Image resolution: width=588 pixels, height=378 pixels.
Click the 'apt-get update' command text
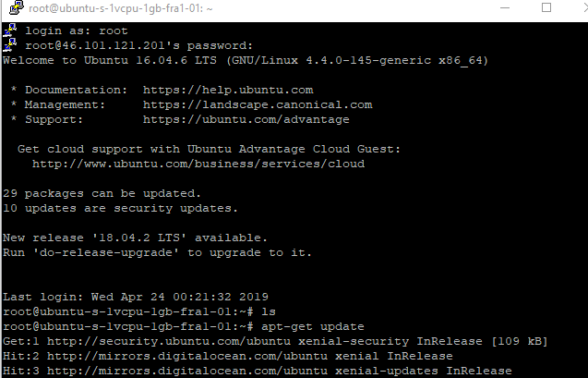[313, 326]
